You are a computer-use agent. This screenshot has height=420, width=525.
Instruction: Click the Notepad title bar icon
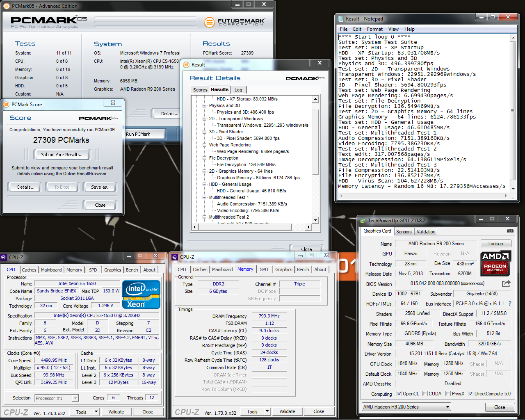point(340,19)
